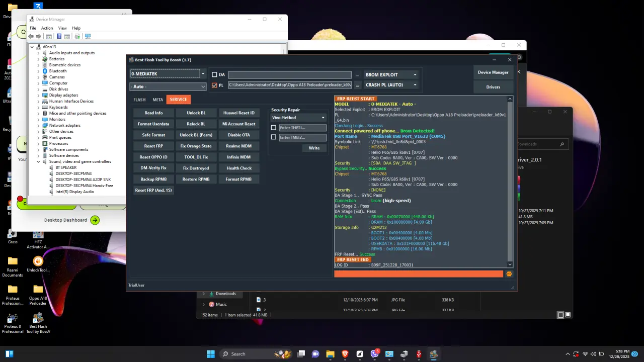Click the orange stop icon beside the progress bar
The height and width of the screenshot is (362, 644).
tap(509, 274)
